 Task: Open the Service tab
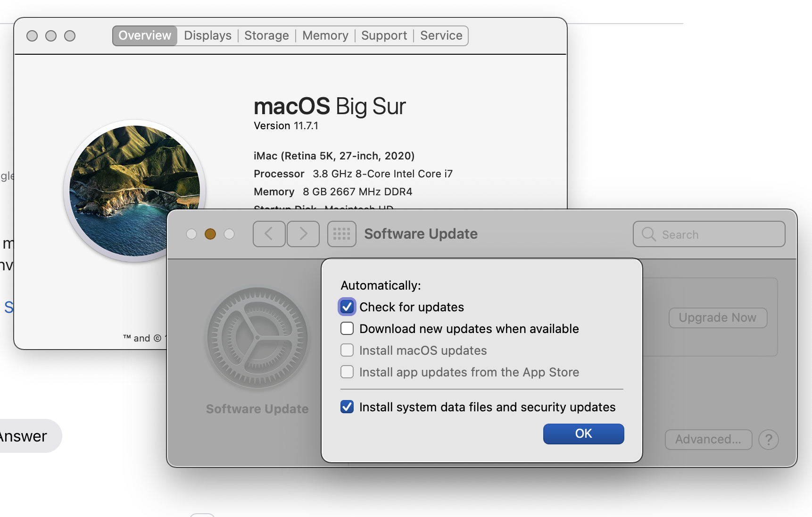(x=441, y=36)
